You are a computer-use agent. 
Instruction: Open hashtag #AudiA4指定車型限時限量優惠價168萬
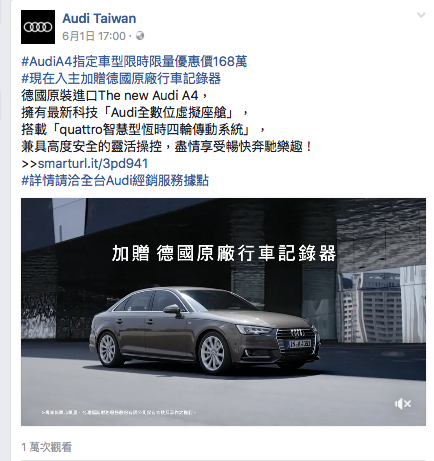(x=134, y=61)
